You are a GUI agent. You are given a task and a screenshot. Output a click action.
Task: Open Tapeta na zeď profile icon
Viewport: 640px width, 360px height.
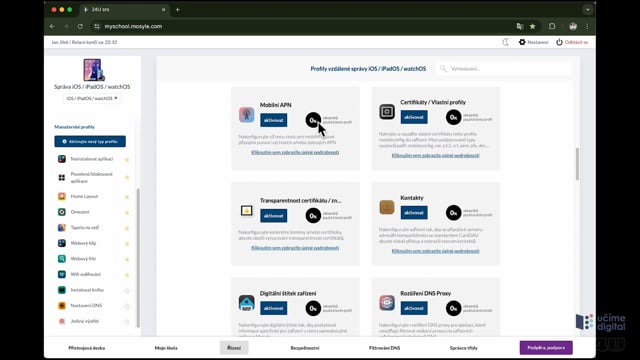(x=62, y=227)
